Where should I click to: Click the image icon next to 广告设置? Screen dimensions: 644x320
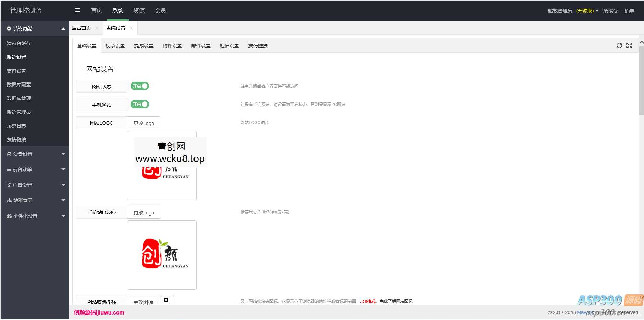tap(9, 185)
